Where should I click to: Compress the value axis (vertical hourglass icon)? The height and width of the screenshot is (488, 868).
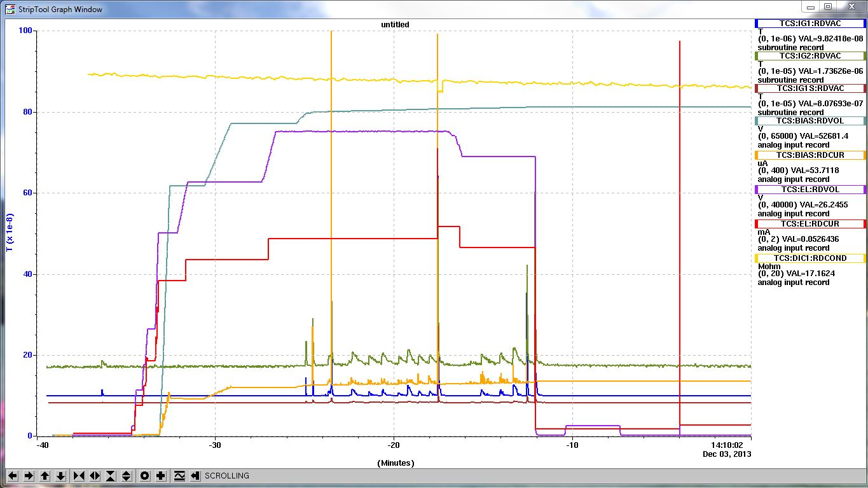tap(111, 476)
